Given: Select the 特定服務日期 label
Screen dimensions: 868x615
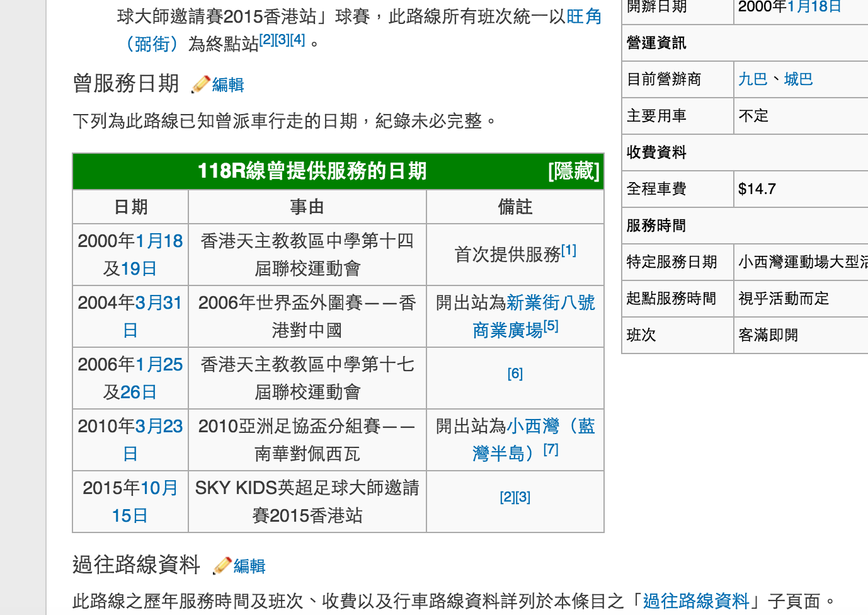Looking at the screenshot, I should pyautogui.click(x=671, y=262).
